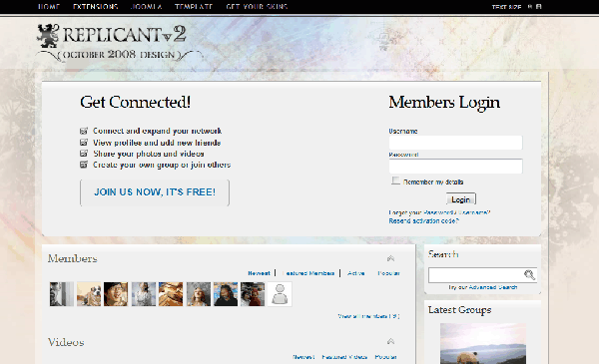
Task: Collapse the Members section with its chevron
Action: 390,258
